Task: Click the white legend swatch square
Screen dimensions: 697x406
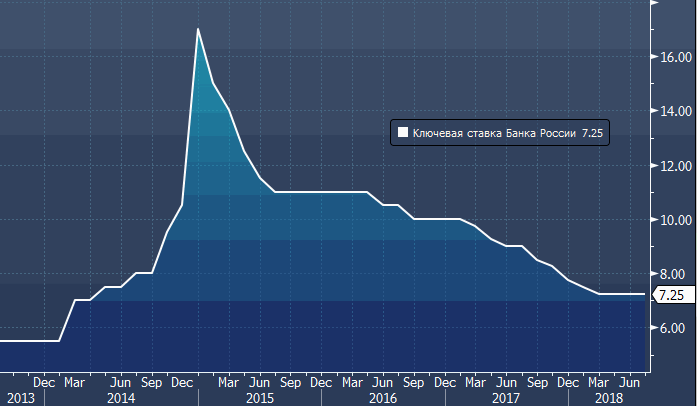Action: [402, 132]
